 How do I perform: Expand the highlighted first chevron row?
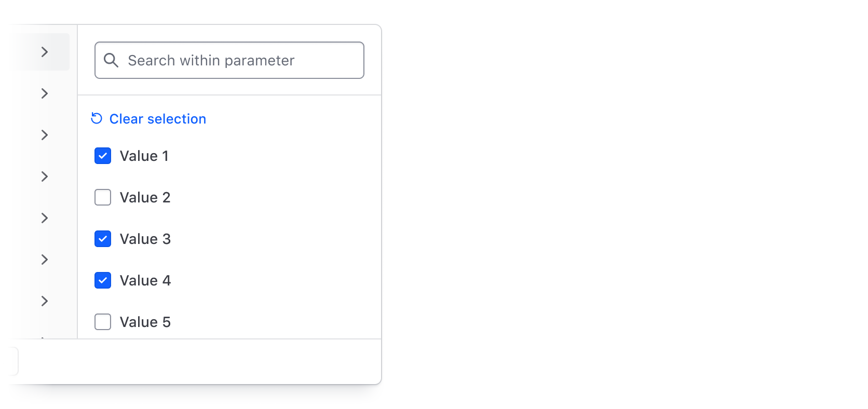45,52
